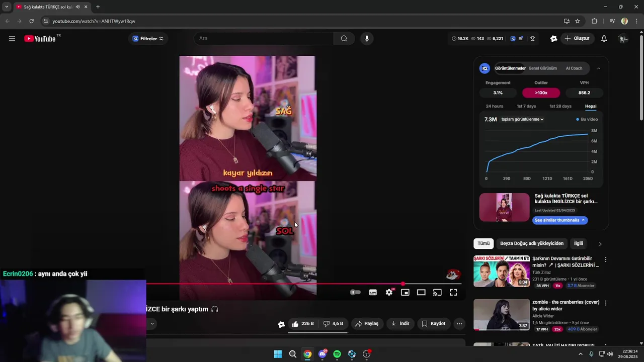Open Chrome three-dot menu
Viewport: 644px width, 362px height.
click(637, 21)
